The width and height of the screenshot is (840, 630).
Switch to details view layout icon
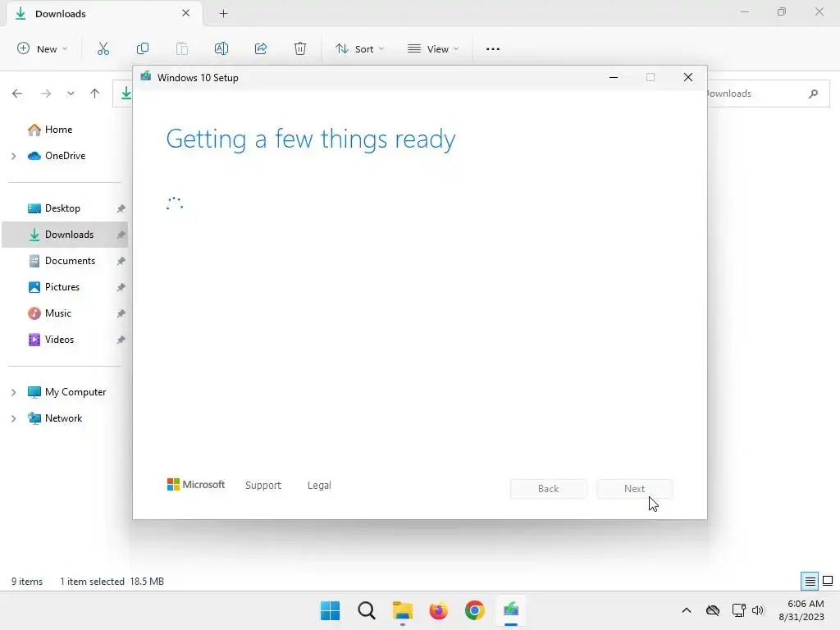(x=810, y=582)
